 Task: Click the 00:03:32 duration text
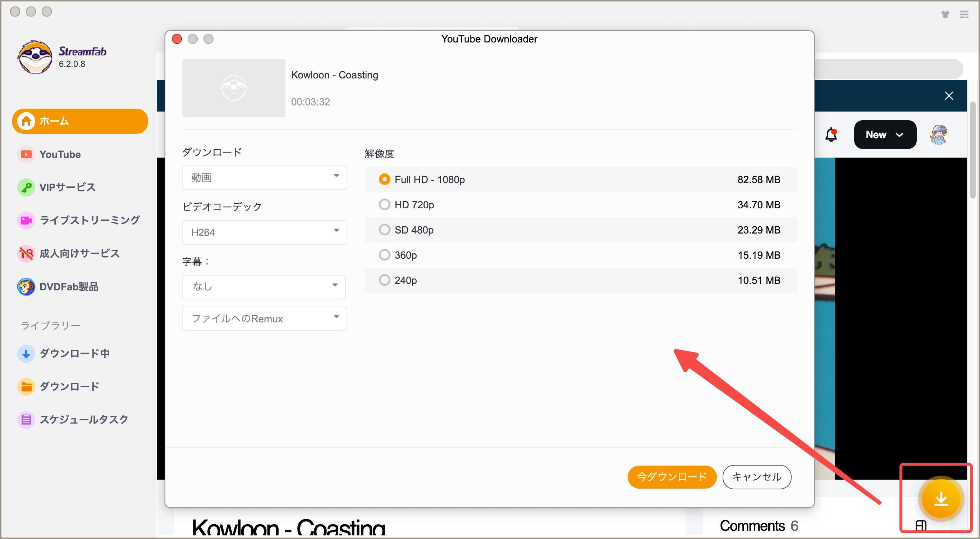tap(311, 101)
